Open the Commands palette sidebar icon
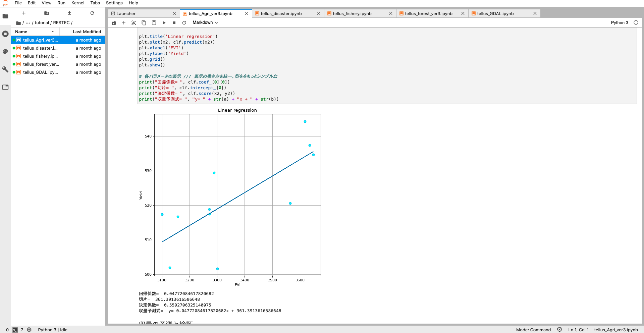644x333 pixels. pos(5,52)
